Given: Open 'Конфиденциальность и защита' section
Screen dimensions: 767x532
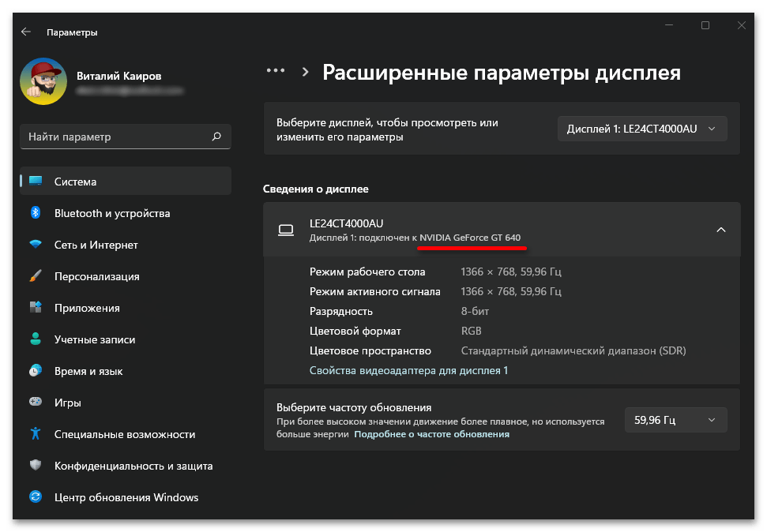Looking at the screenshot, I should click(133, 466).
